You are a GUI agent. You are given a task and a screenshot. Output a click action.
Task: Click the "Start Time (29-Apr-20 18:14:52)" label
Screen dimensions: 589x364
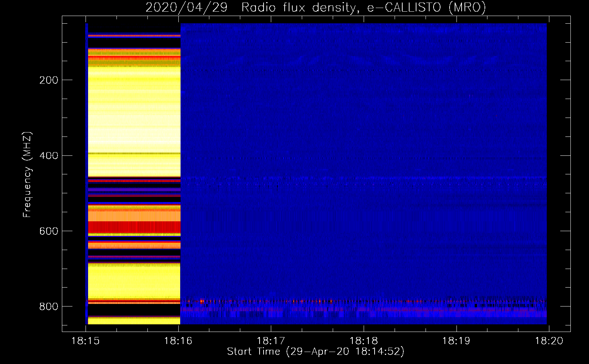316,352
